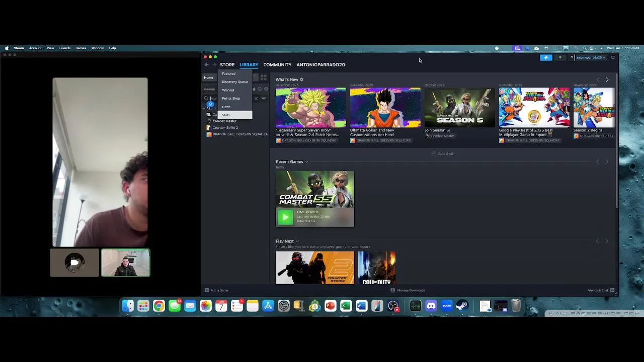Open Trash in the Dock
Image resolution: width=644 pixels, height=362 pixels.
tap(516, 306)
